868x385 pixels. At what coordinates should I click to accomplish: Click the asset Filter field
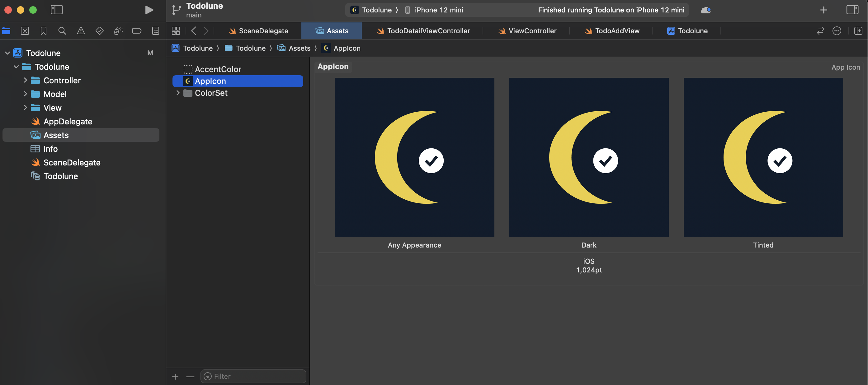pos(256,376)
